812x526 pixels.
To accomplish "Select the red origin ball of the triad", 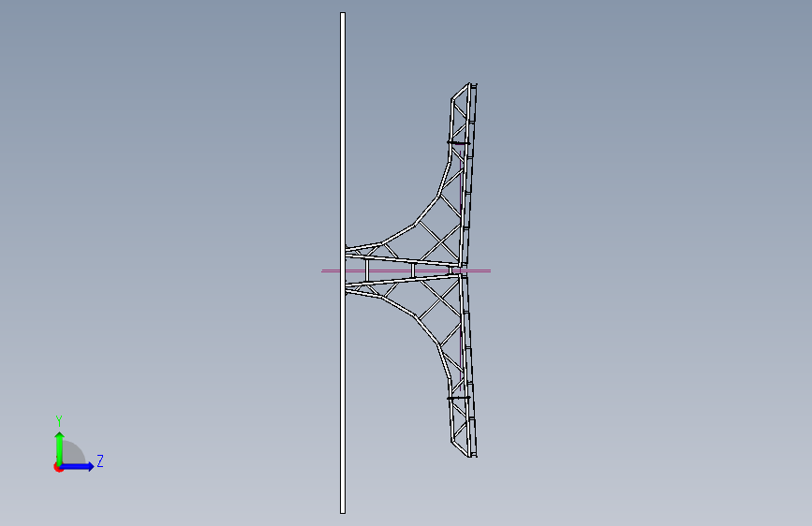I will coord(58,467).
